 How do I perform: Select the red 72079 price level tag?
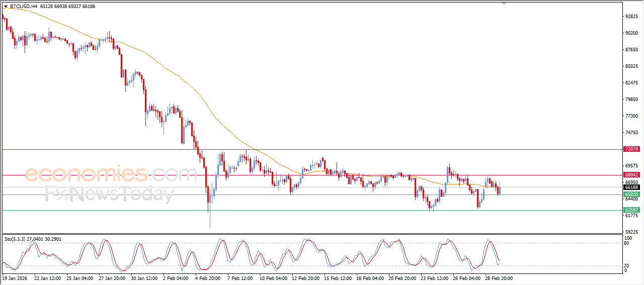[x=631, y=149]
